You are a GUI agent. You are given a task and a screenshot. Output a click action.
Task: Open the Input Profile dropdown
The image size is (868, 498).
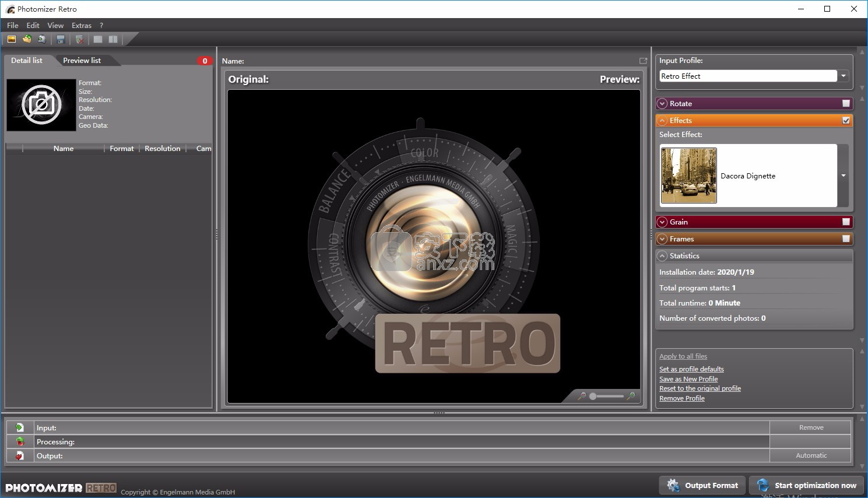844,76
